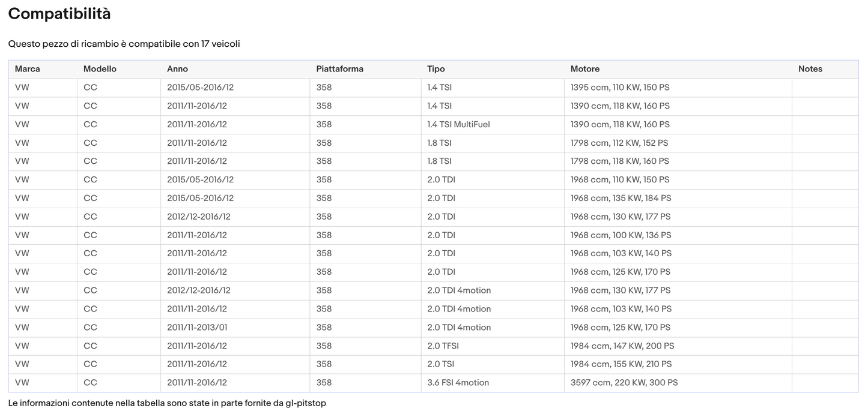Select the 1.4 TSI MultiFuel type cell
The height and width of the screenshot is (417, 868).
tap(458, 124)
